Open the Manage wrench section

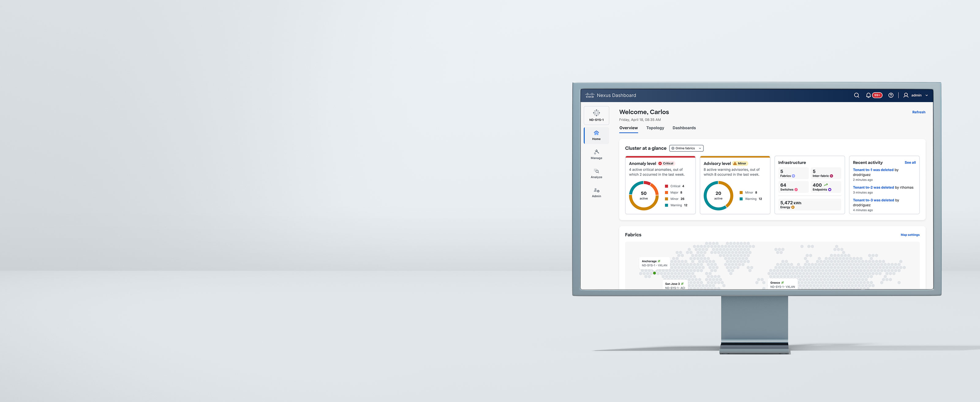click(596, 154)
